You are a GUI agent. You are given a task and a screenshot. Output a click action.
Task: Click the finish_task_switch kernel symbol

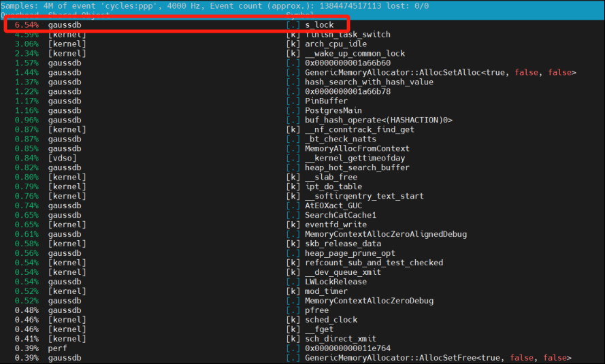click(x=347, y=34)
